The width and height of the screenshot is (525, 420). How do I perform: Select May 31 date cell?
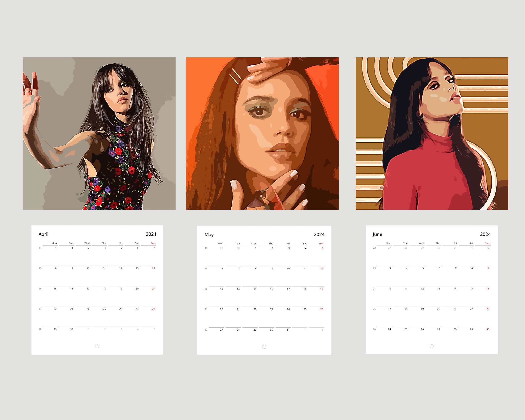coord(288,329)
